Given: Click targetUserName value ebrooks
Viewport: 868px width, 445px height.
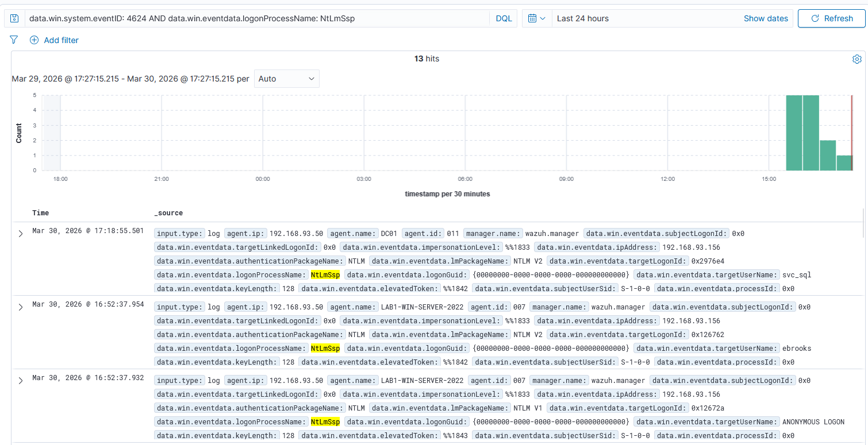Looking at the screenshot, I should pyautogui.click(x=797, y=349).
